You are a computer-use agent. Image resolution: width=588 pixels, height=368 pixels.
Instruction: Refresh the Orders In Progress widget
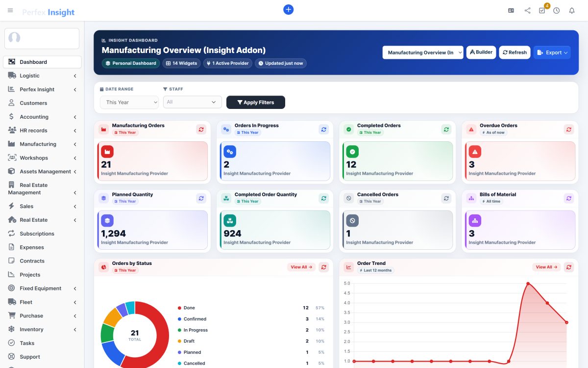tap(323, 129)
